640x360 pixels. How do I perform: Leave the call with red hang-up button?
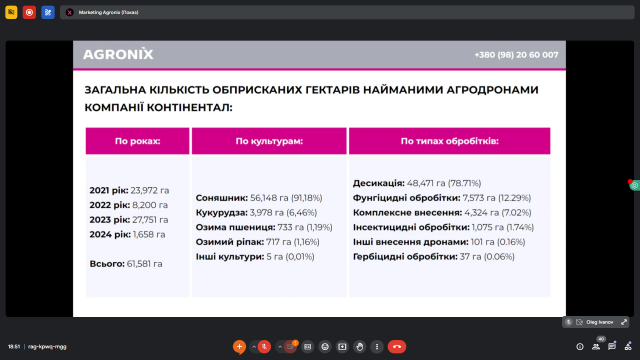(x=397, y=347)
